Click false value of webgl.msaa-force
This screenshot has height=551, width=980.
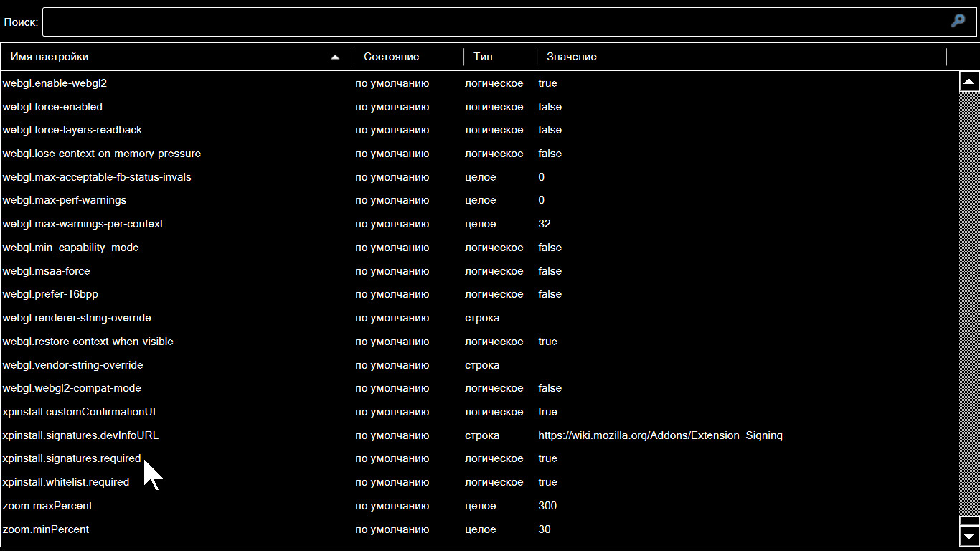pyautogui.click(x=550, y=271)
